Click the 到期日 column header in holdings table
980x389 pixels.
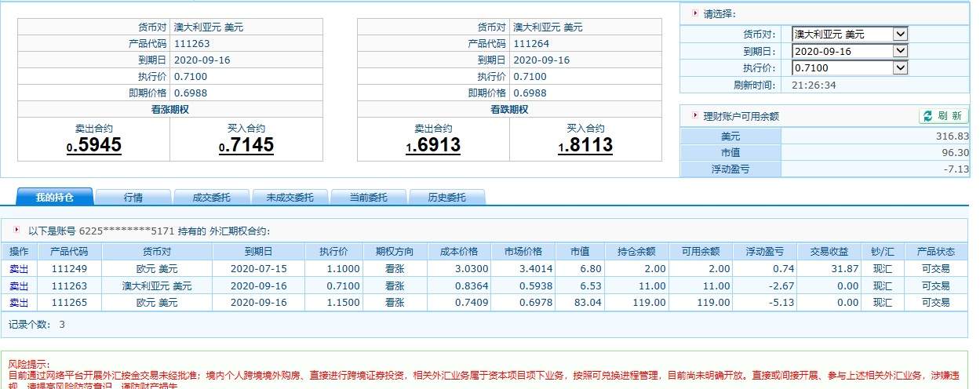pos(258,252)
